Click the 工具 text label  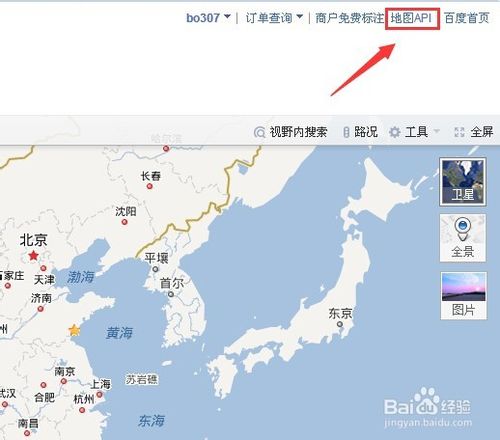pos(416,132)
